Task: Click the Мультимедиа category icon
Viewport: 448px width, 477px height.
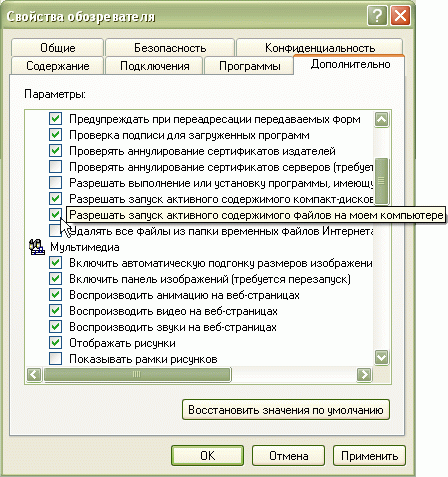Action: click(x=37, y=247)
